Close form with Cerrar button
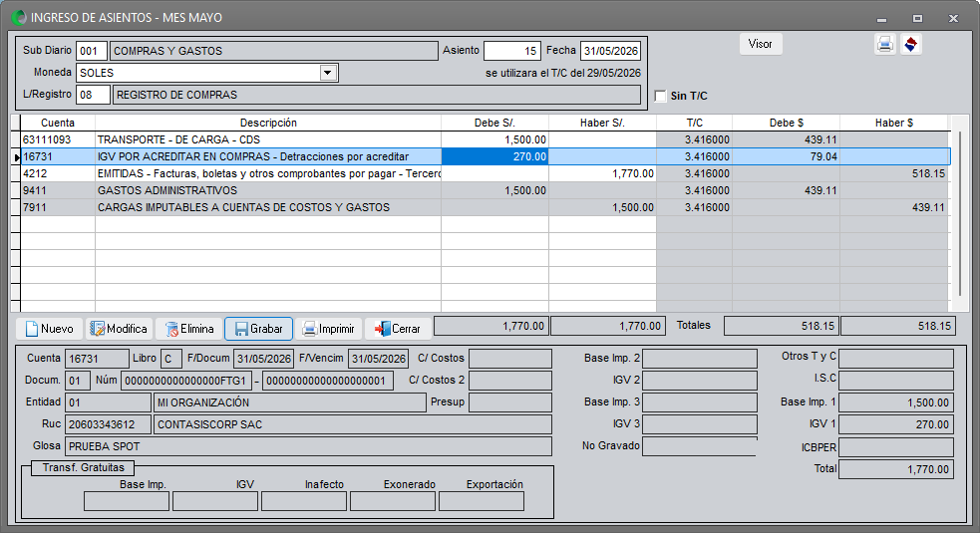This screenshot has height=533, width=980. point(398,329)
